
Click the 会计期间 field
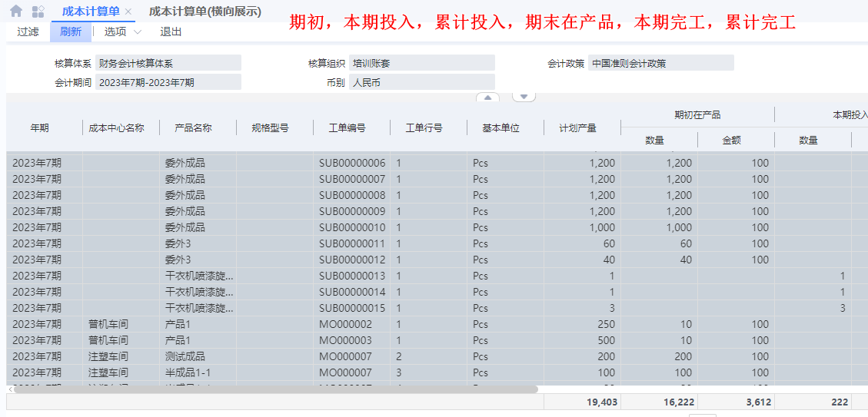tap(168, 82)
